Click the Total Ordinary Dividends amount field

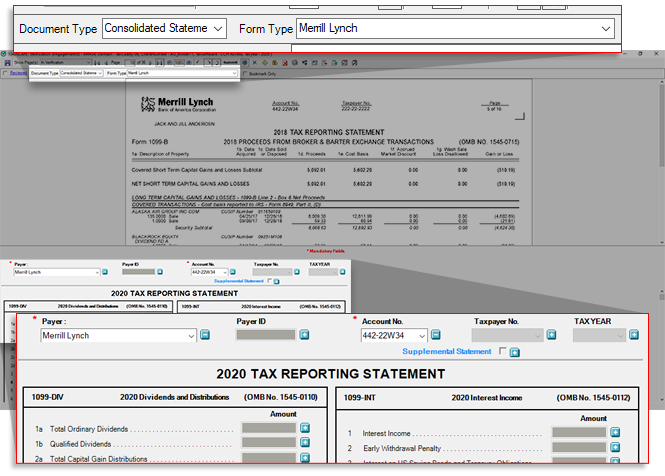coord(269,429)
